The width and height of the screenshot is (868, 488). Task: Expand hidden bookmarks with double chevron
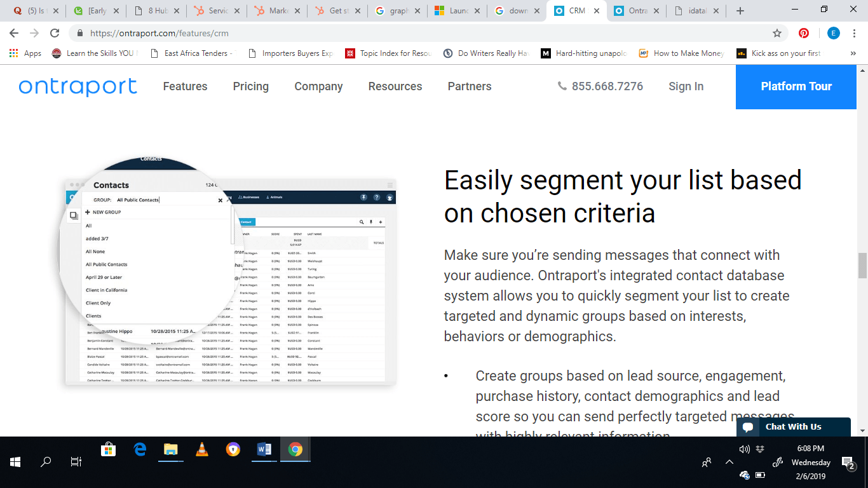[853, 53]
